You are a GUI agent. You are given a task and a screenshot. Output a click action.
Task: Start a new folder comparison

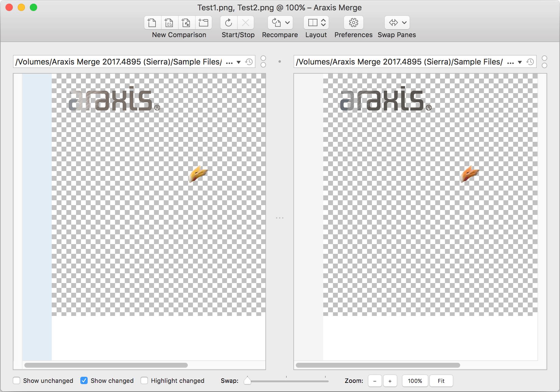(x=203, y=23)
